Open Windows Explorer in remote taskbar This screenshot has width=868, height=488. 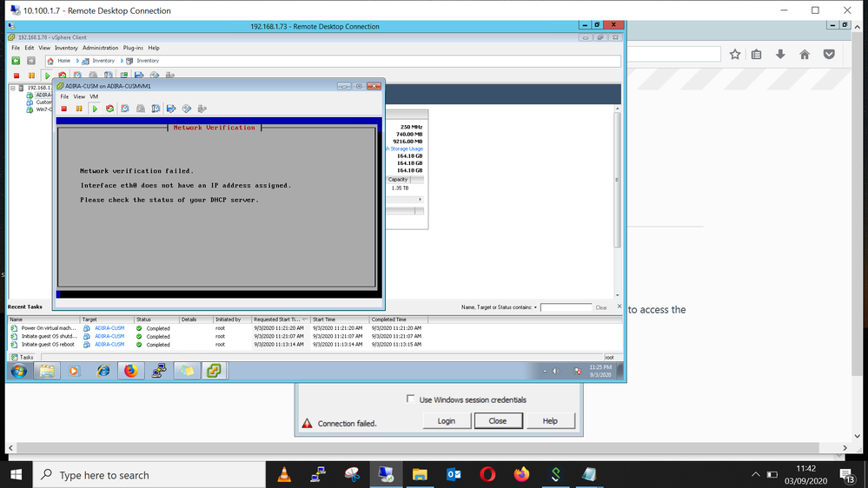click(x=47, y=371)
